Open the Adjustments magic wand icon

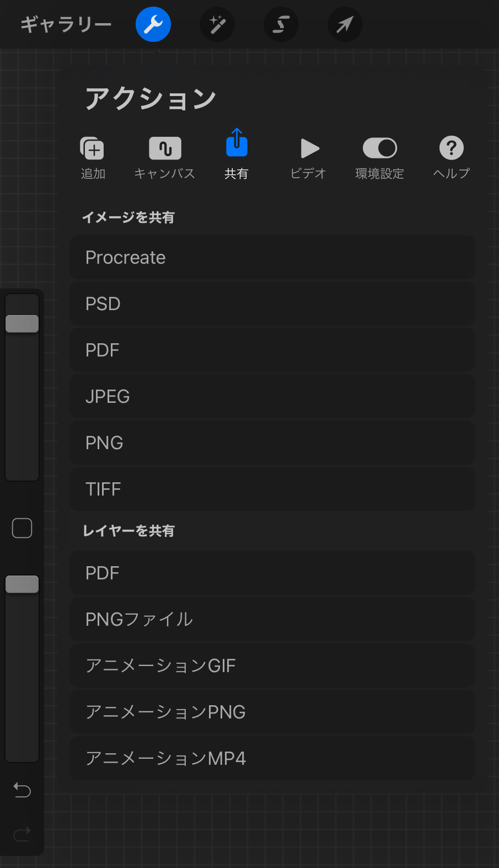tap(217, 24)
